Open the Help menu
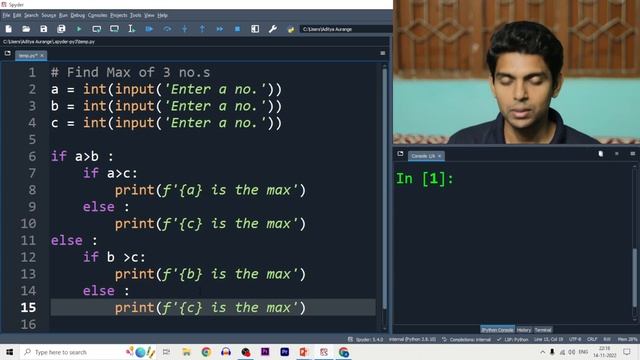This screenshot has height=360, width=640. pos(162,16)
